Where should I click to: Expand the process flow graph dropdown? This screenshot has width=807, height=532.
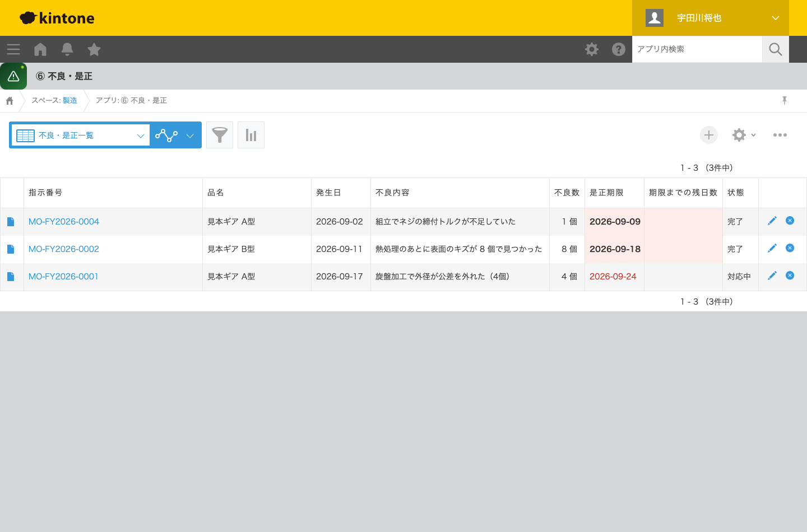click(175, 135)
